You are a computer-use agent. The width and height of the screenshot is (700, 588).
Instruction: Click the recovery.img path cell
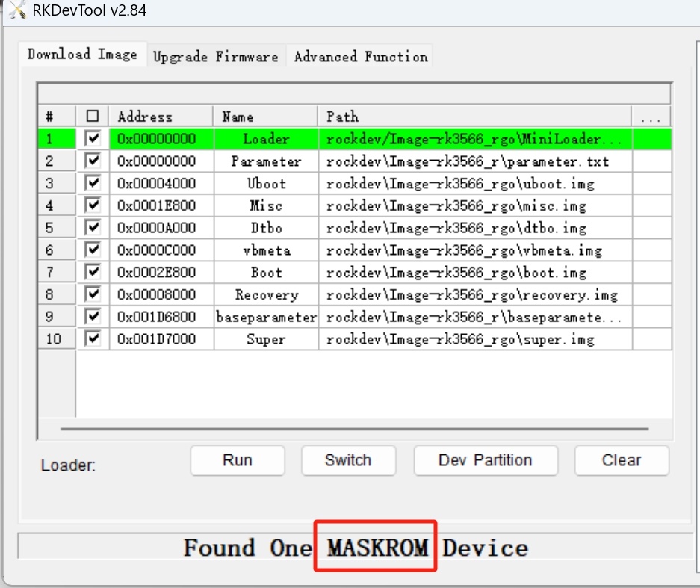click(x=475, y=295)
